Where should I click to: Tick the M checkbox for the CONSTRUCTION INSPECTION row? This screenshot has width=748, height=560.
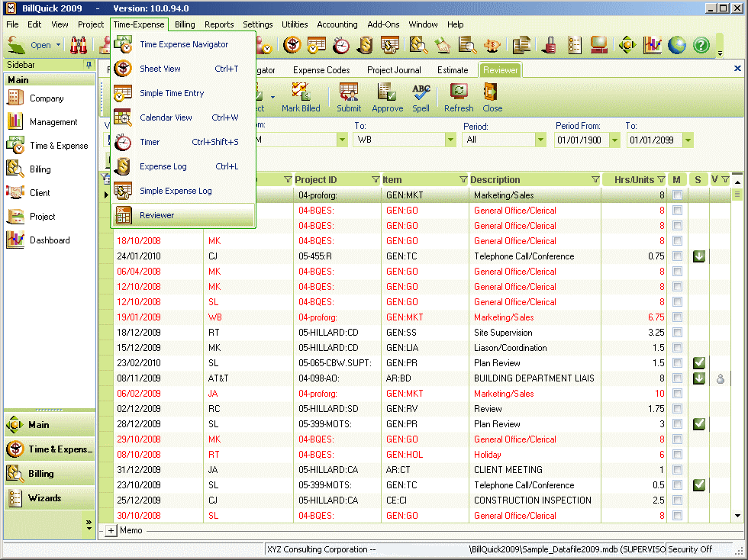(677, 500)
